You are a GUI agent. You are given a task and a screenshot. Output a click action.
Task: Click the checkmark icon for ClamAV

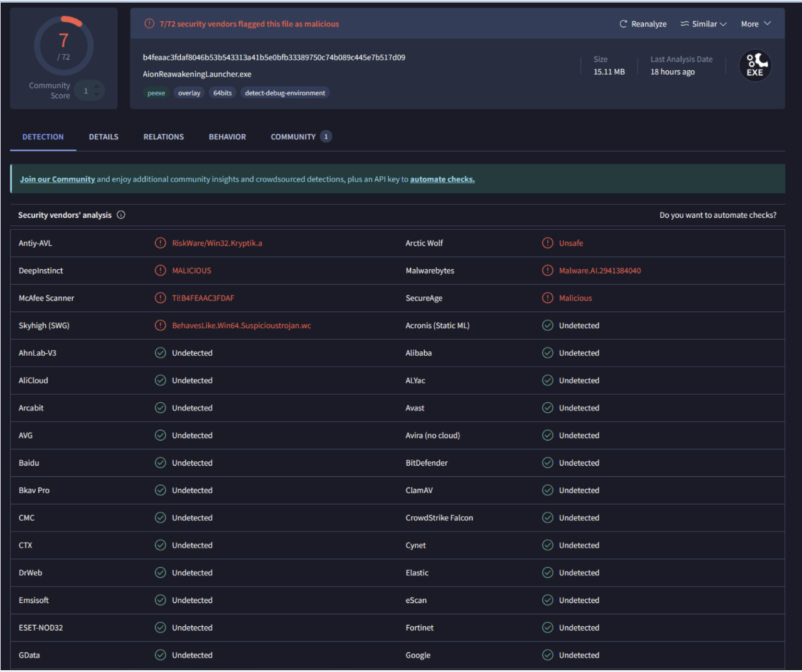[548, 490]
